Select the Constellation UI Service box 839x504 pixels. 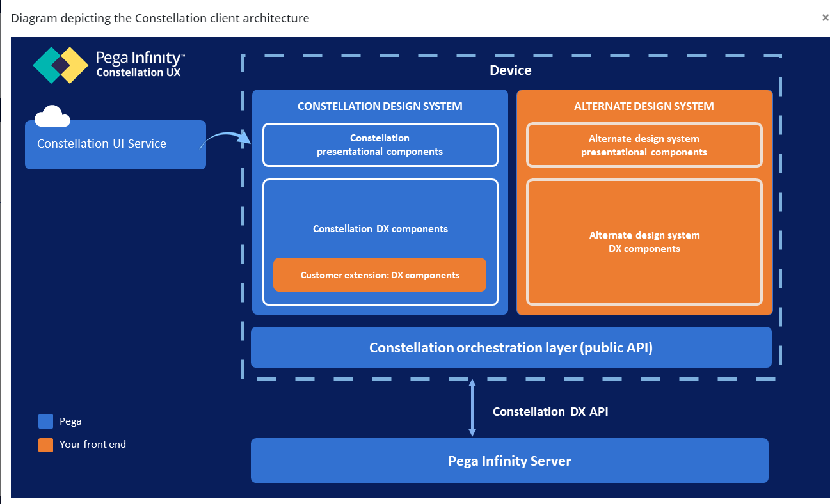coord(115,145)
